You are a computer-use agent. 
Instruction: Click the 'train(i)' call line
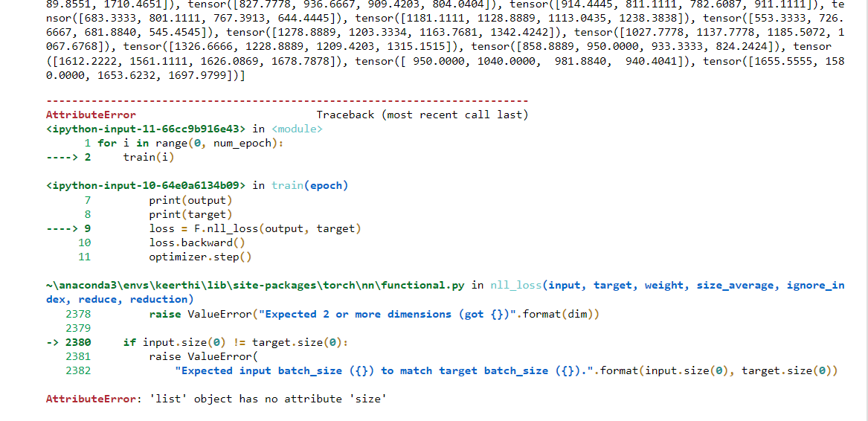pos(149,158)
